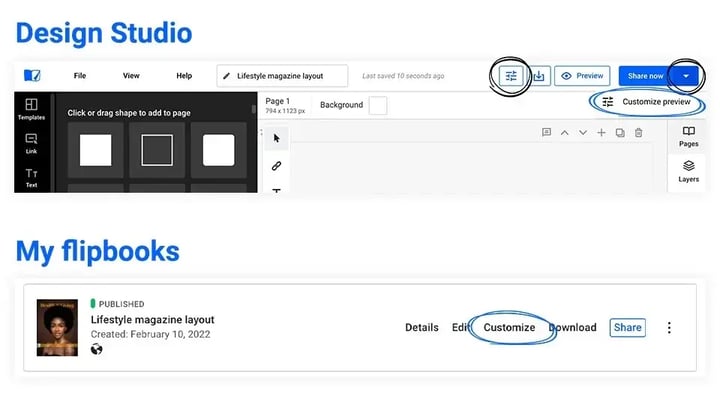The image size is (720, 399).
Task: Pick the page Background color swatch
Action: pyautogui.click(x=378, y=105)
